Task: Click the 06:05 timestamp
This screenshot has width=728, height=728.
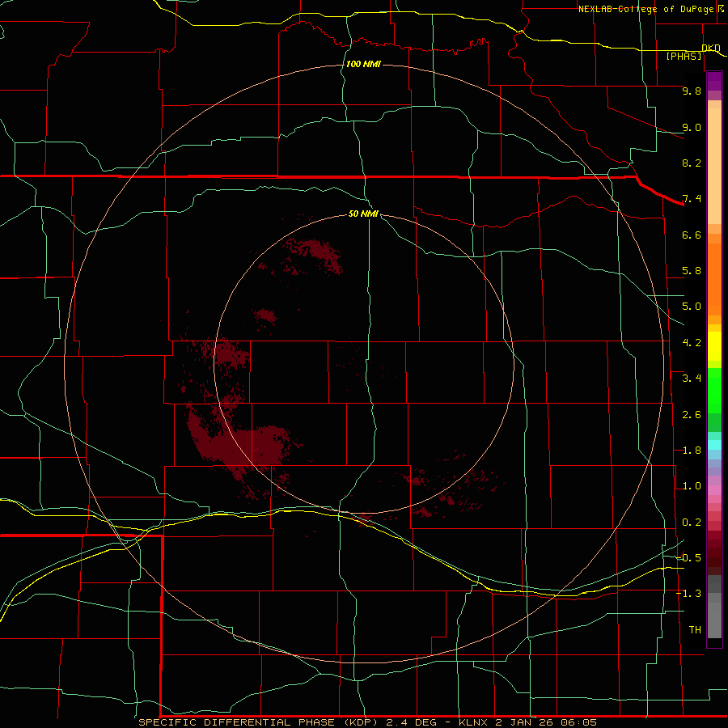Action: tap(578, 722)
